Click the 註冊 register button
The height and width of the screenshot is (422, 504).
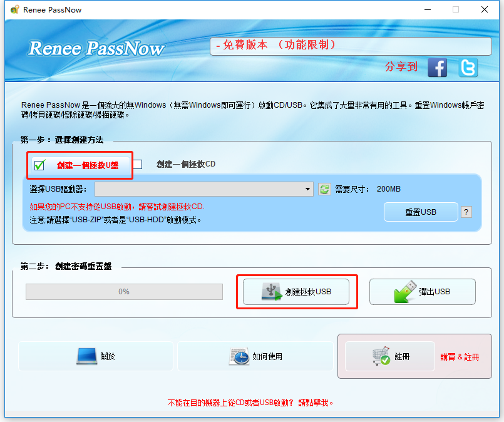pyautogui.click(x=389, y=356)
